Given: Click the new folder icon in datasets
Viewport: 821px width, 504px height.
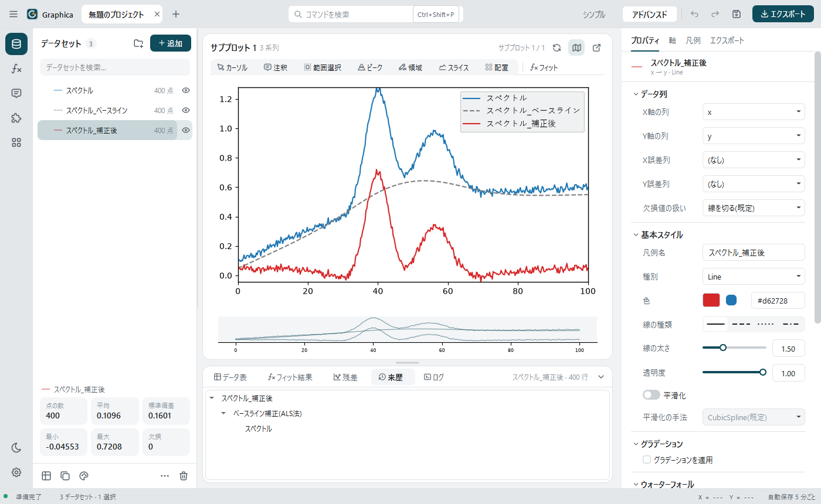Looking at the screenshot, I should [x=138, y=43].
